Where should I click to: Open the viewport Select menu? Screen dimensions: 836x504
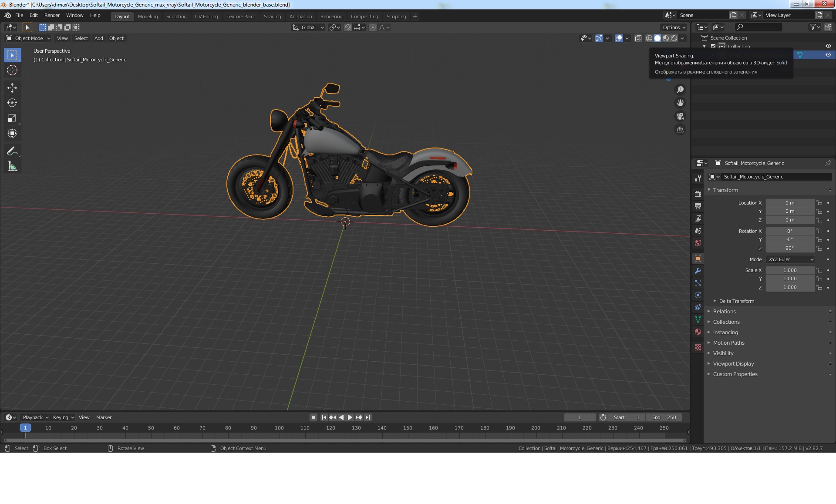pyautogui.click(x=81, y=38)
